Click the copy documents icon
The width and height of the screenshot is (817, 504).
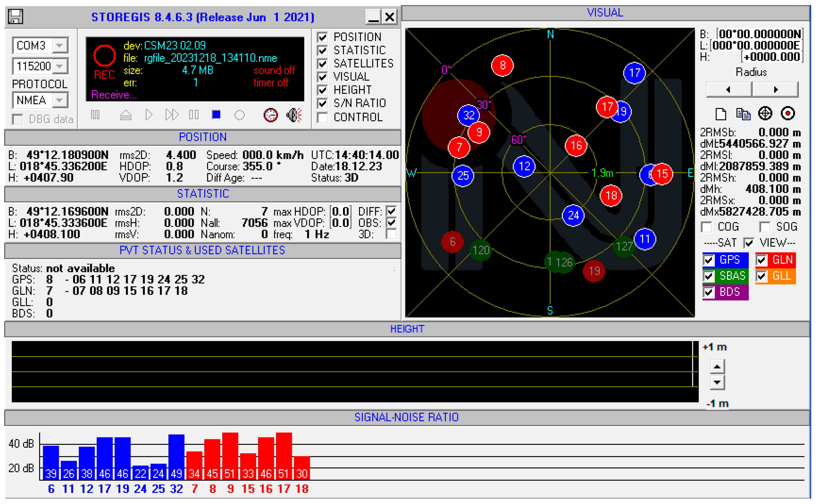(x=743, y=114)
